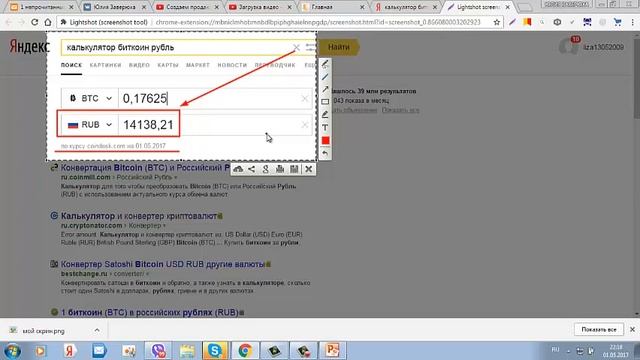Select the Lightshot Pen drawing tool
The image size is (640, 360).
(x=325, y=64)
